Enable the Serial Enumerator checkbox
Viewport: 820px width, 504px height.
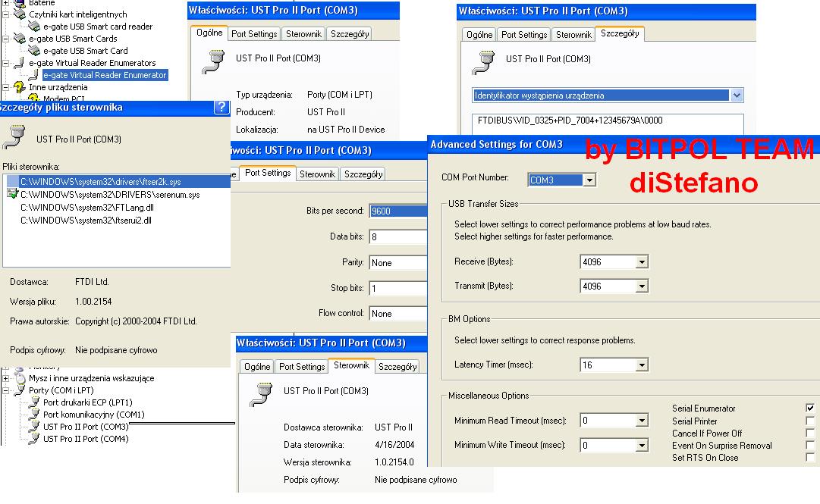click(x=810, y=408)
